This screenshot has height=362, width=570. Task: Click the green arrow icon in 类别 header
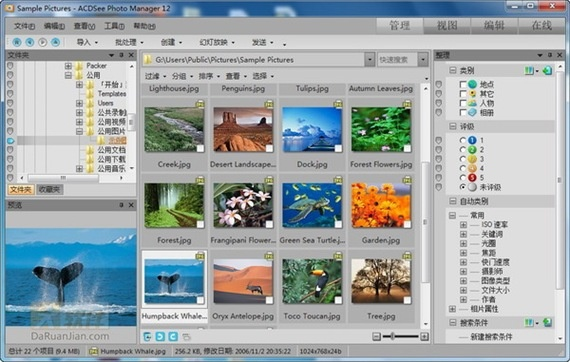click(547, 70)
